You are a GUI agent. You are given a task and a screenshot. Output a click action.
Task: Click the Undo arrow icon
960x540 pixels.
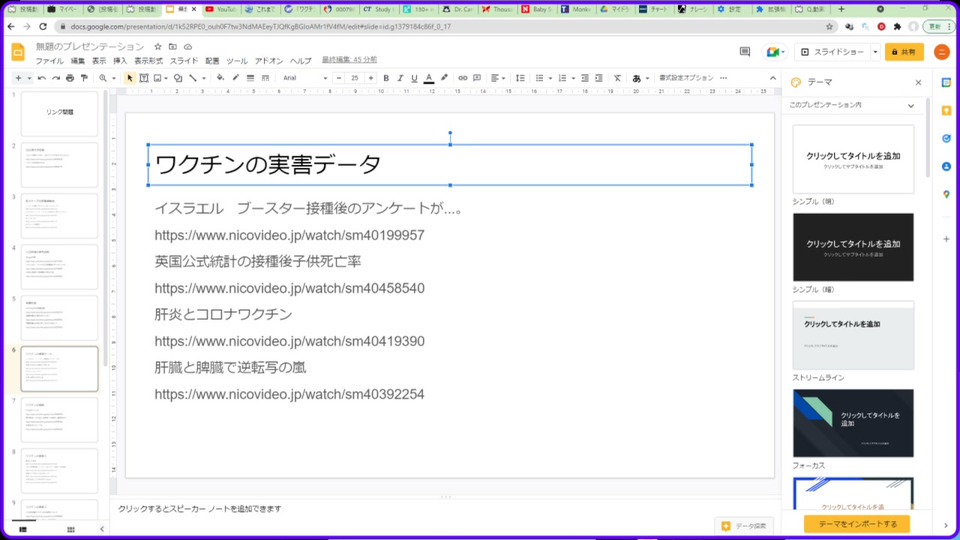click(42, 78)
